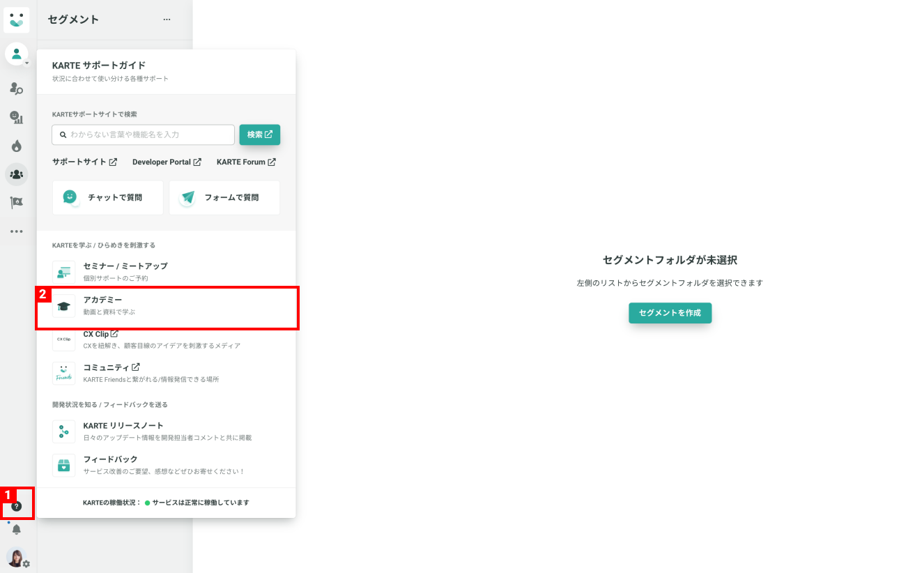Open the KARTE Forum link
Image resolution: width=924 pixels, height=573 pixels.
point(246,162)
